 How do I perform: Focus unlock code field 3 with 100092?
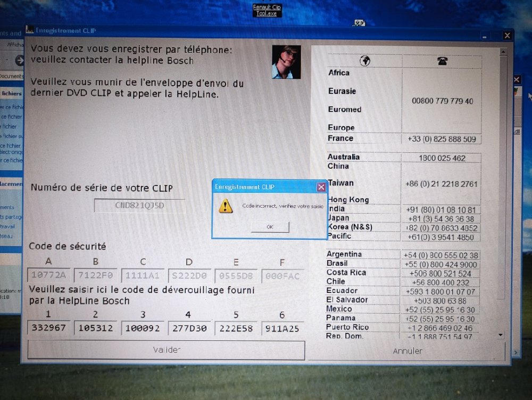click(x=143, y=328)
